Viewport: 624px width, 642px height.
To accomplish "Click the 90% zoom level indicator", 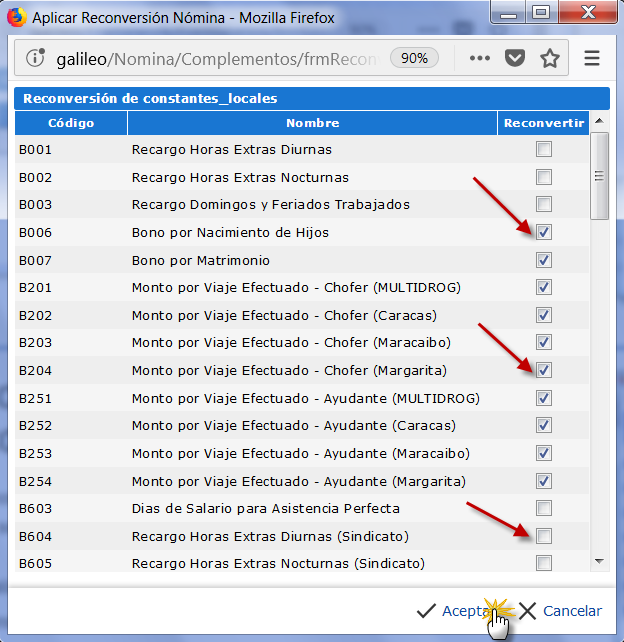I will click(414, 58).
